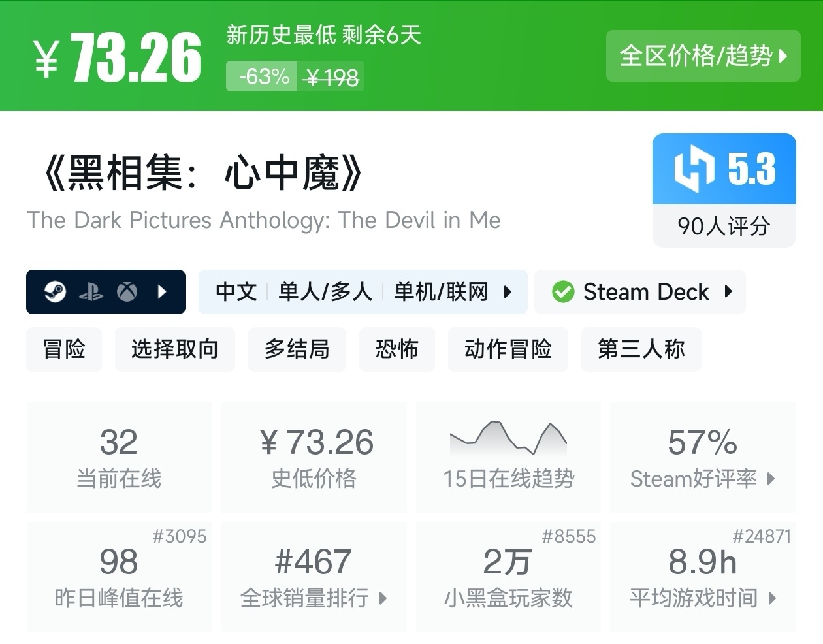This screenshot has height=644, width=823.
Task: Choose the 第三人称 tag
Action: tap(641, 349)
